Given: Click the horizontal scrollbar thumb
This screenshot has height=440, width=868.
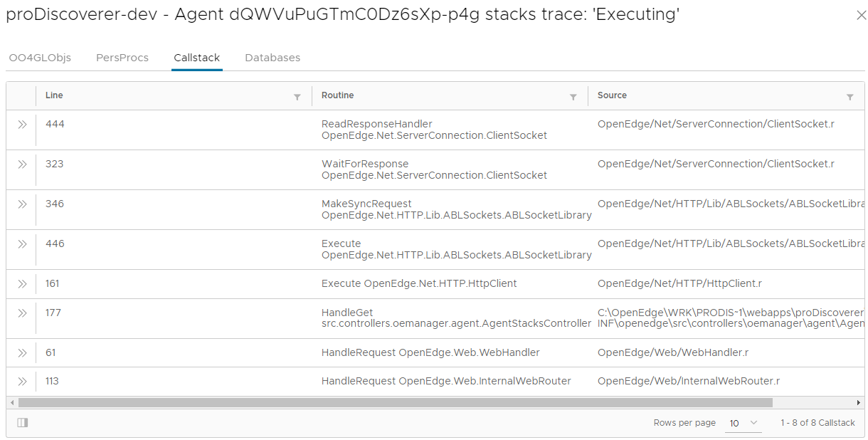Looking at the screenshot, I should coord(395,403).
